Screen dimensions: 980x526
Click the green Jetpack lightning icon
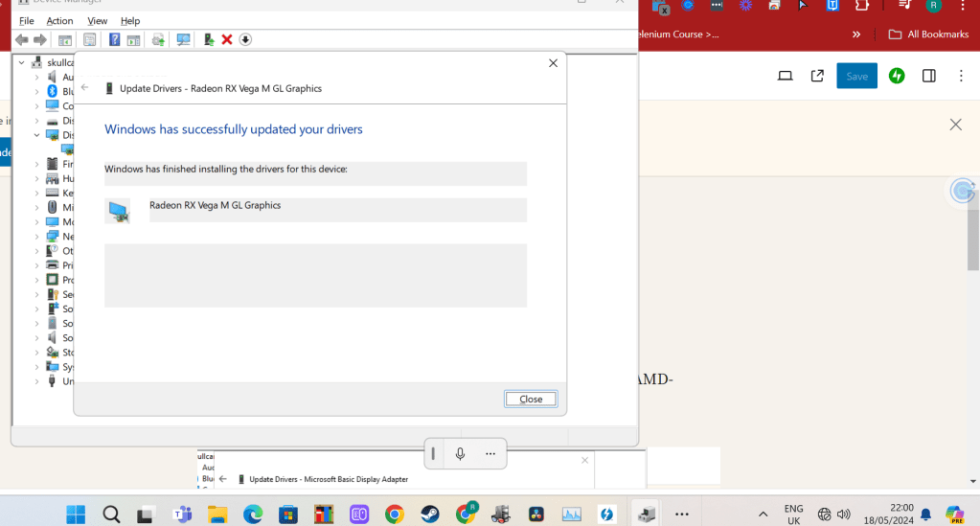pyautogui.click(x=897, y=76)
